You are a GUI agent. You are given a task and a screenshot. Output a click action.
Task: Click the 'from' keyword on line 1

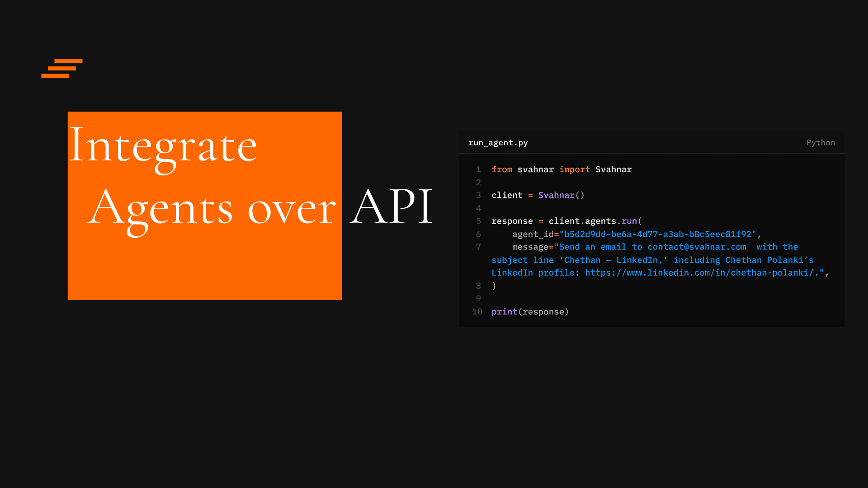pos(502,169)
